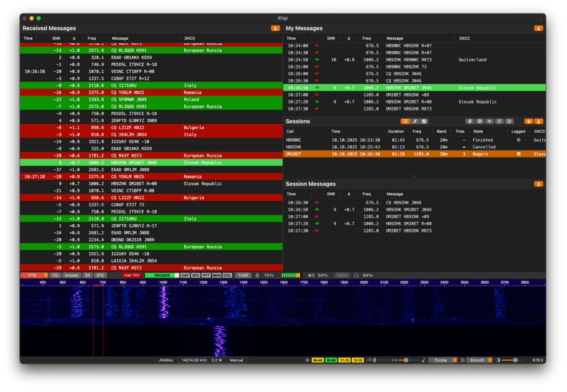
Task: Click the star favorite icon in Sessions
Action: pyautogui.click(x=529, y=121)
